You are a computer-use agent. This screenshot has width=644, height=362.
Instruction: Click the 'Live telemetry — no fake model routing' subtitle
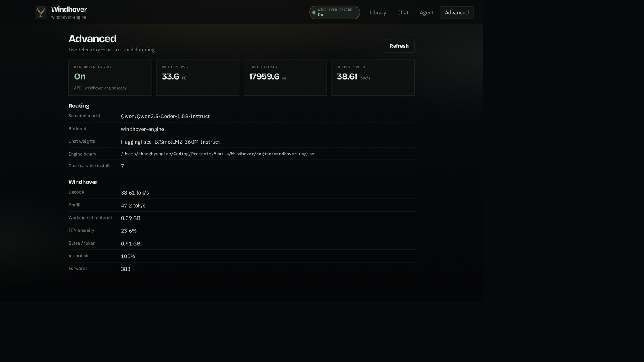(111, 50)
